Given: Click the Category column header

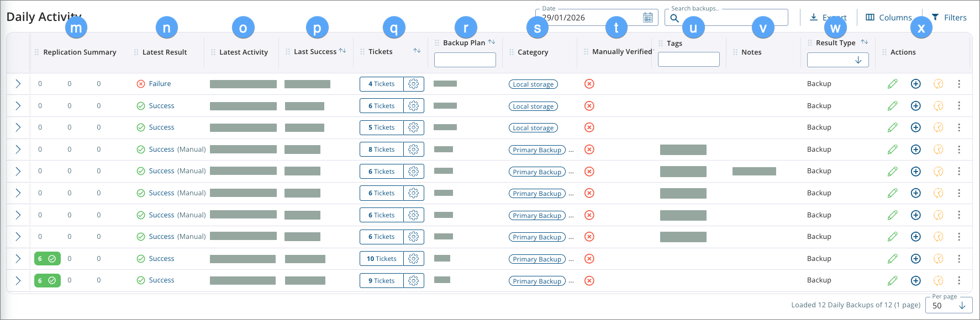Looking at the screenshot, I should click(x=533, y=52).
